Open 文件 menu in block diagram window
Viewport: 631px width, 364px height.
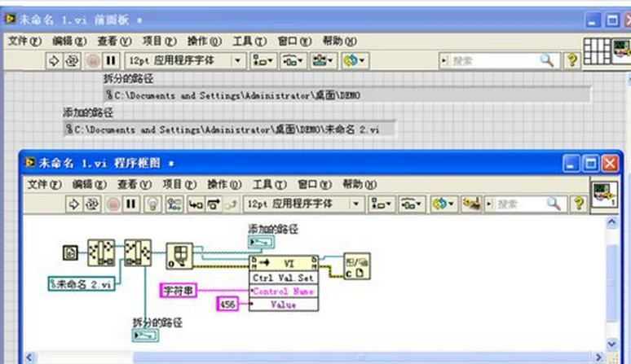(44, 184)
